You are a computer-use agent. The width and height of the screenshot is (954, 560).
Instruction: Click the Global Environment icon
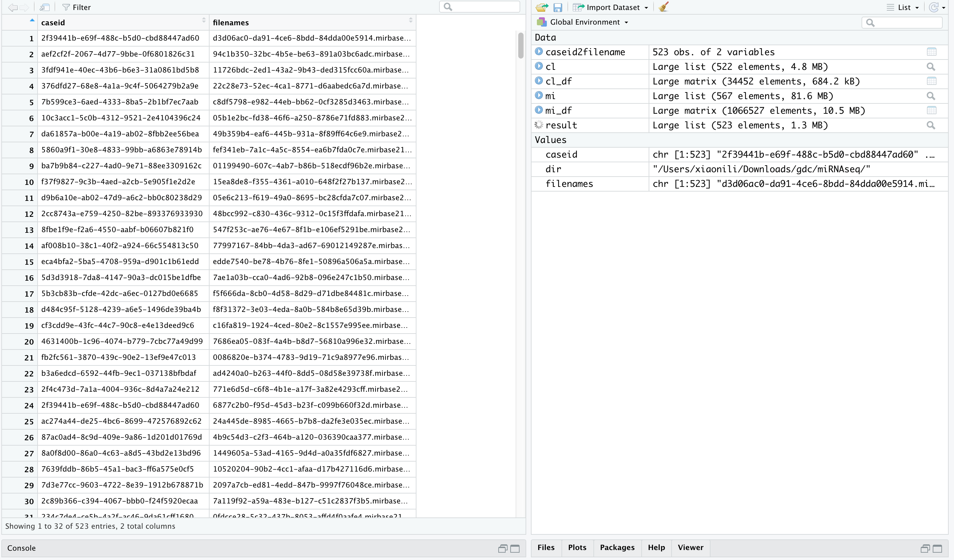pos(541,22)
